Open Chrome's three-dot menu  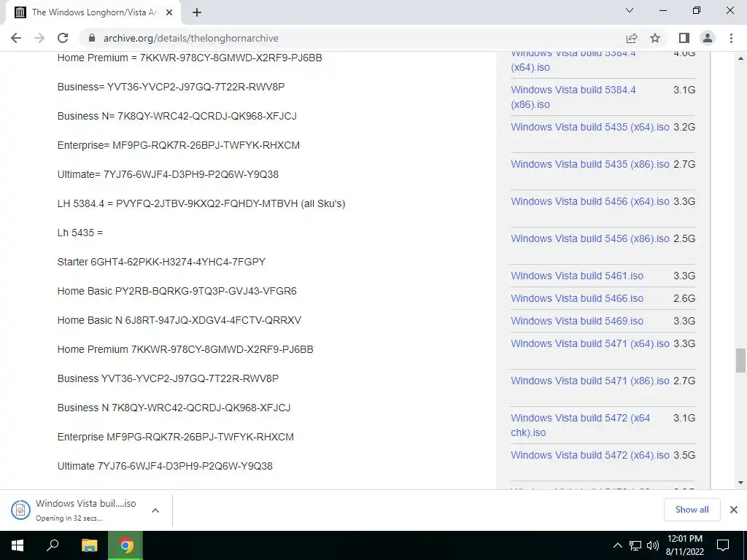coord(731,38)
